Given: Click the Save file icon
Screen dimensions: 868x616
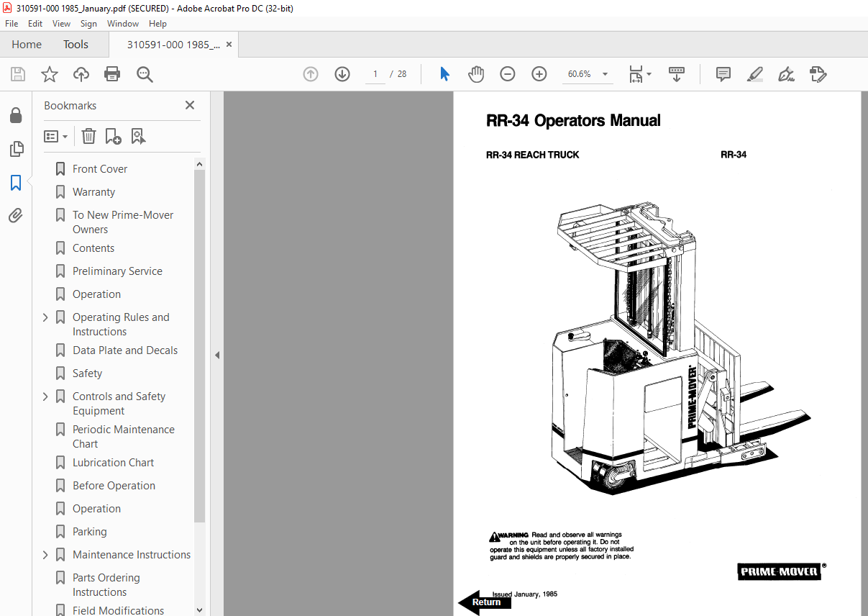Looking at the screenshot, I should click(18, 74).
